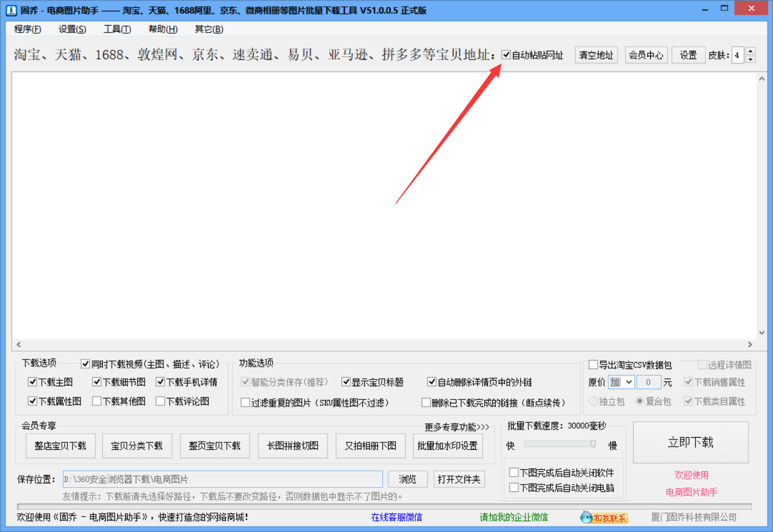Click the horizontal scrollbar left arrow
The height and width of the screenshot is (532, 773).
click(18, 345)
